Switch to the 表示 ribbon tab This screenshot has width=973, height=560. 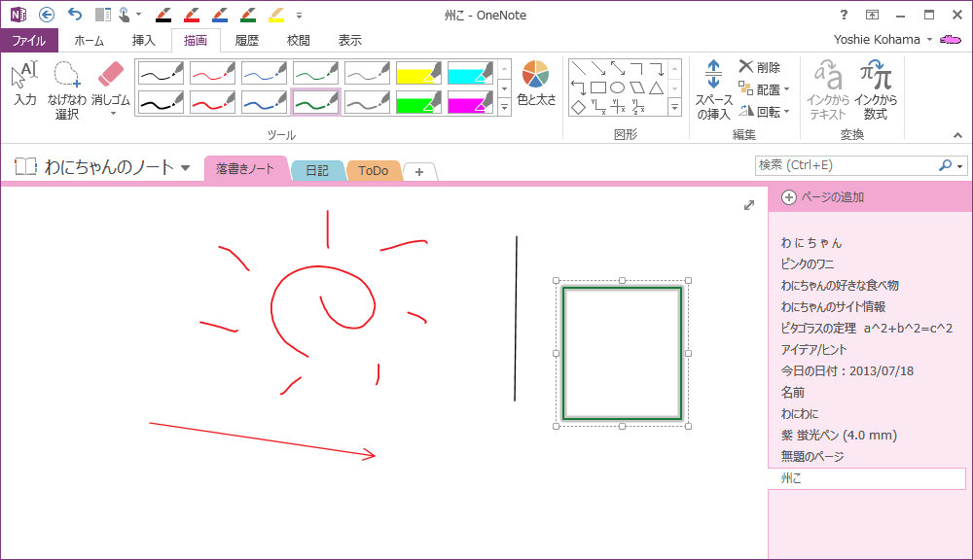(x=349, y=40)
